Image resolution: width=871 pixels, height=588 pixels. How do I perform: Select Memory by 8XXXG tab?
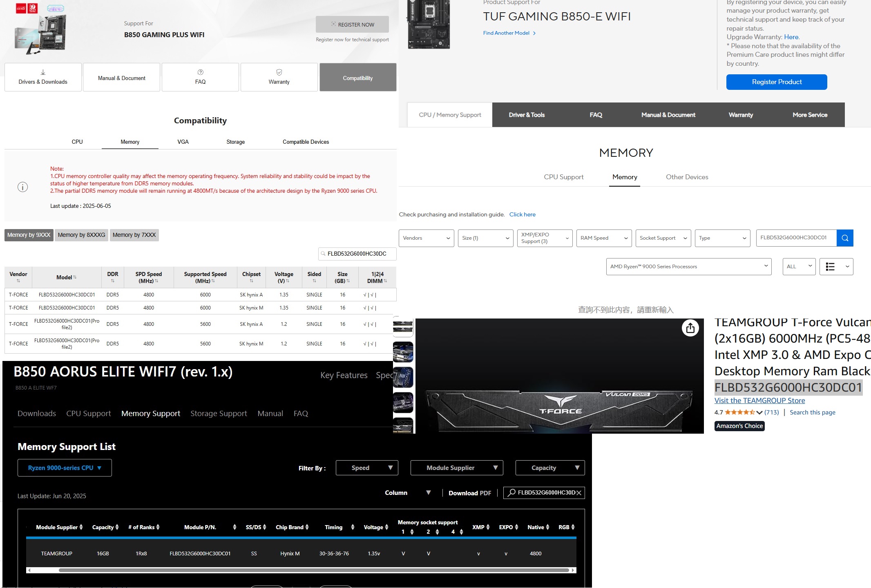click(x=82, y=235)
